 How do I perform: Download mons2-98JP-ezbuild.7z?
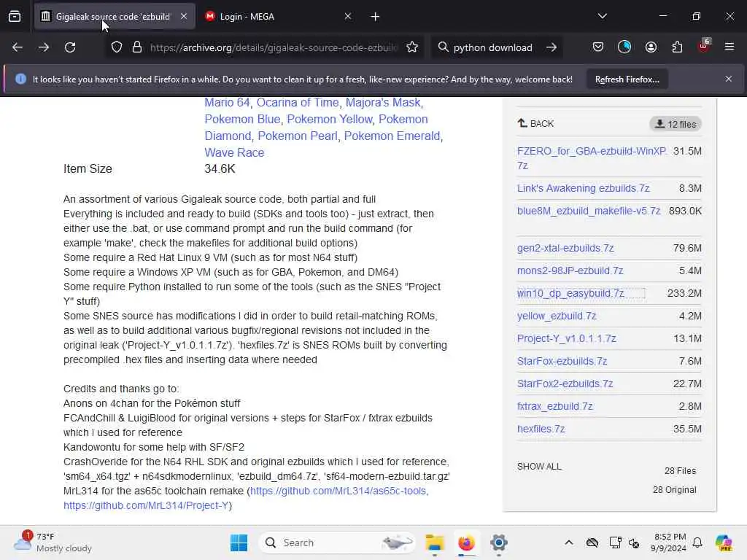[570, 271]
